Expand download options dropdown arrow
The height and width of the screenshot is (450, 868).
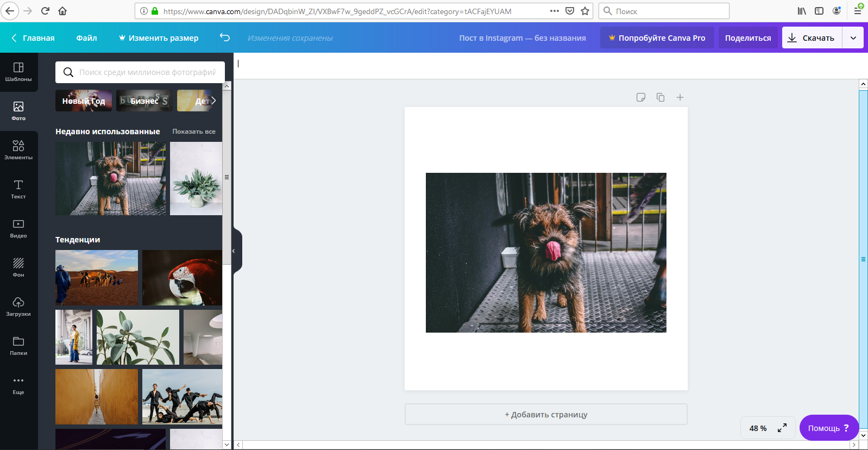click(x=853, y=37)
